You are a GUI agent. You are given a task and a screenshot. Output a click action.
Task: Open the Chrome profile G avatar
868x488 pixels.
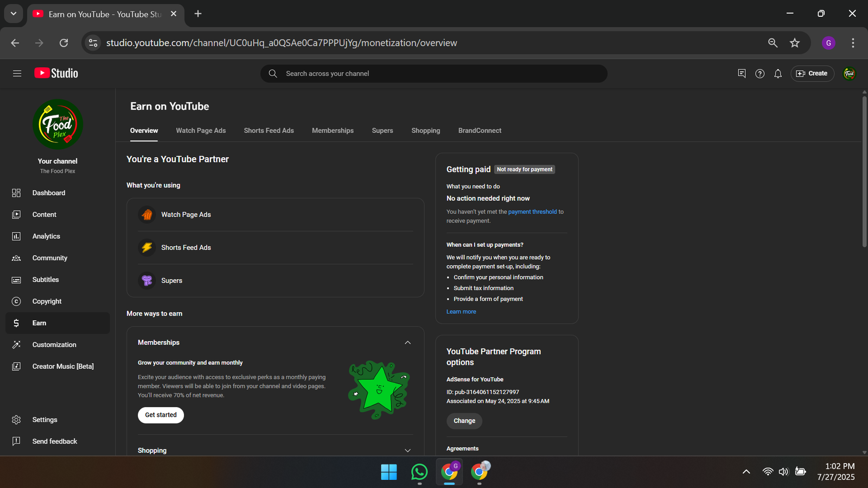coord(828,43)
